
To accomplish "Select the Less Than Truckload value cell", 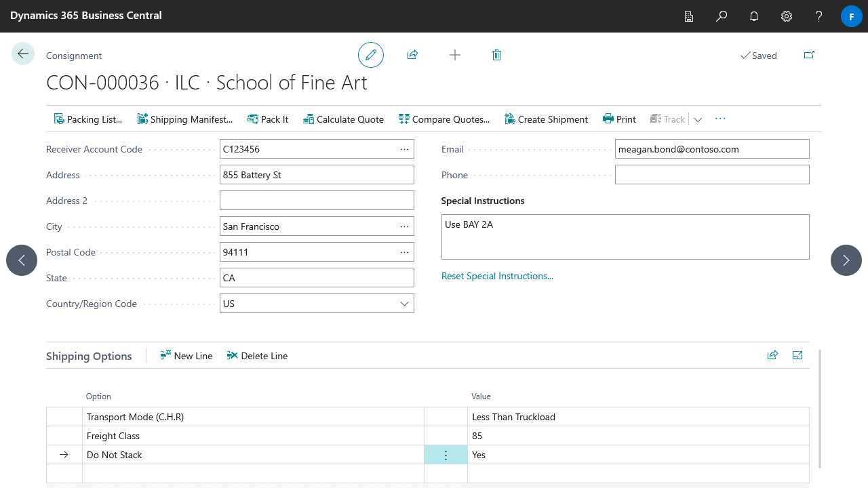I will coord(638,417).
